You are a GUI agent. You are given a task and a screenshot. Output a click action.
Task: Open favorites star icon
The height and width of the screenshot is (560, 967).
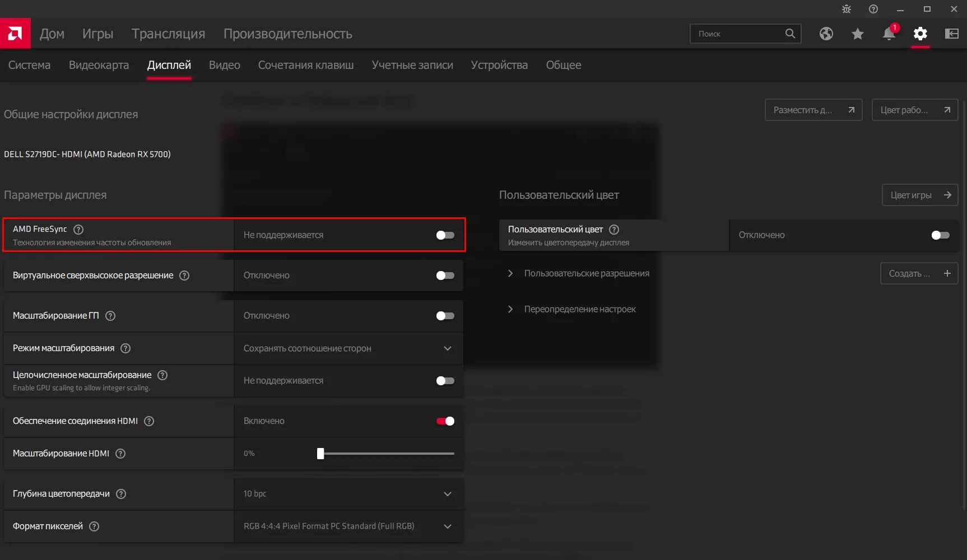click(x=858, y=34)
